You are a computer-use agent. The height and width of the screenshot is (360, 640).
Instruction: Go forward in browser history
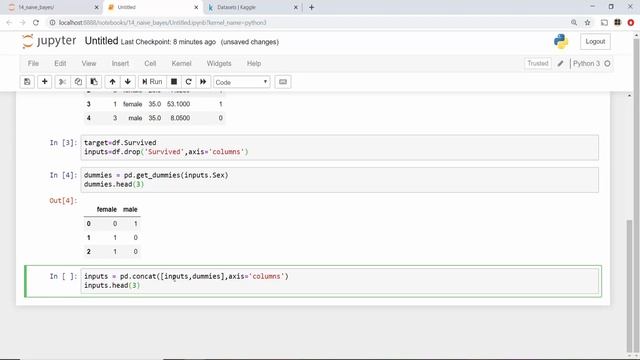coord(22,23)
